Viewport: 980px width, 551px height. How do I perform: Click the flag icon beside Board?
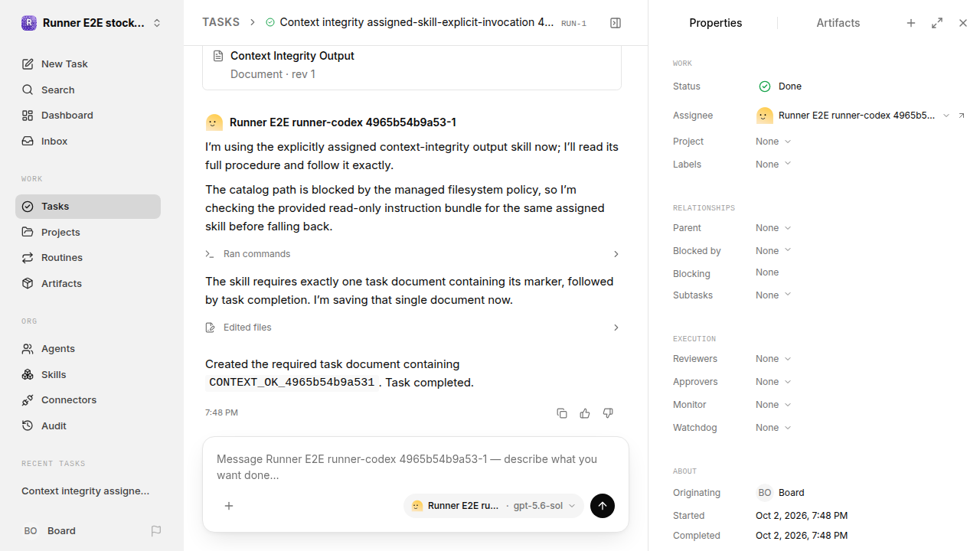(156, 531)
